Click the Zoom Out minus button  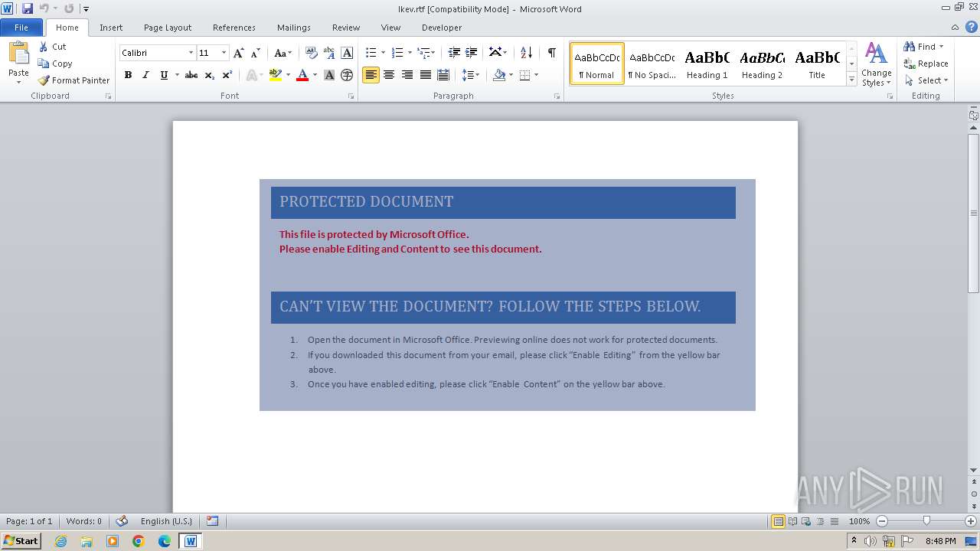click(x=882, y=521)
